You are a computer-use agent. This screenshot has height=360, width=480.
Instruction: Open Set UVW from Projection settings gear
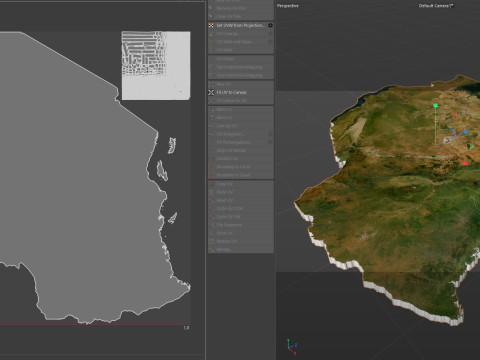270,25
